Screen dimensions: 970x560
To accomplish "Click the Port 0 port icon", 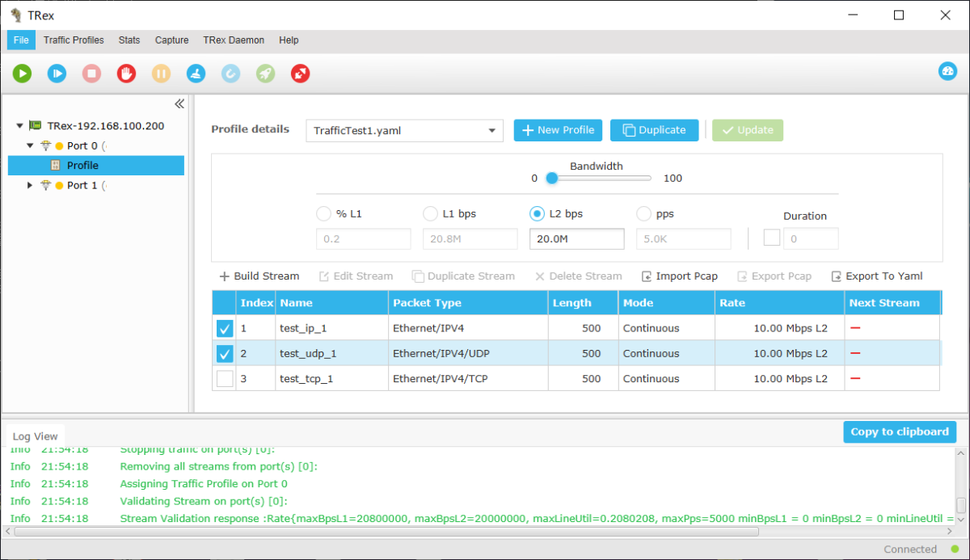I will (46, 145).
